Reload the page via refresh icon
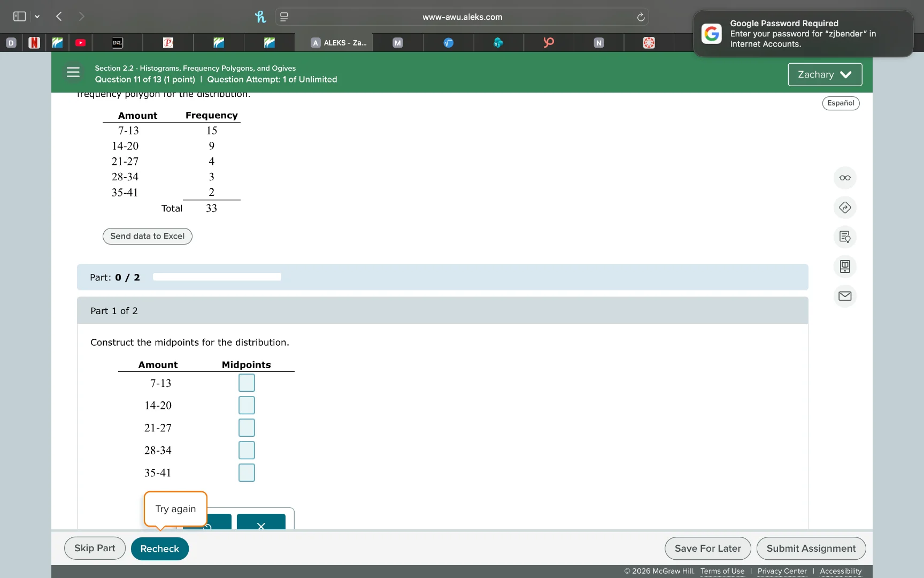The width and height of the screenshot is (924, 578). click(640, 17)
